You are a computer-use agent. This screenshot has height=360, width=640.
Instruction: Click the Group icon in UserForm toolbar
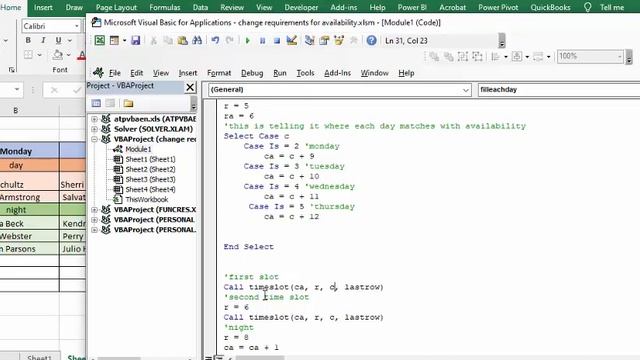[x=463, y=56]
